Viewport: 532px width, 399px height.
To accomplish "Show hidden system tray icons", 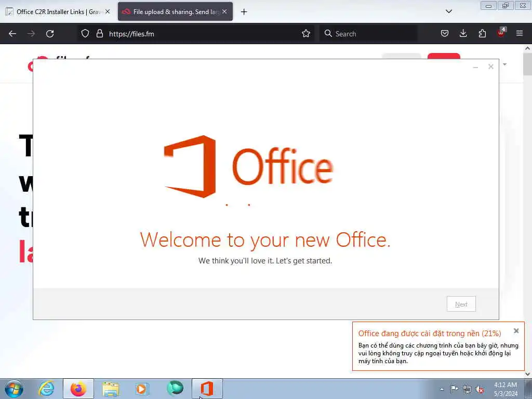I will [442, 389].
